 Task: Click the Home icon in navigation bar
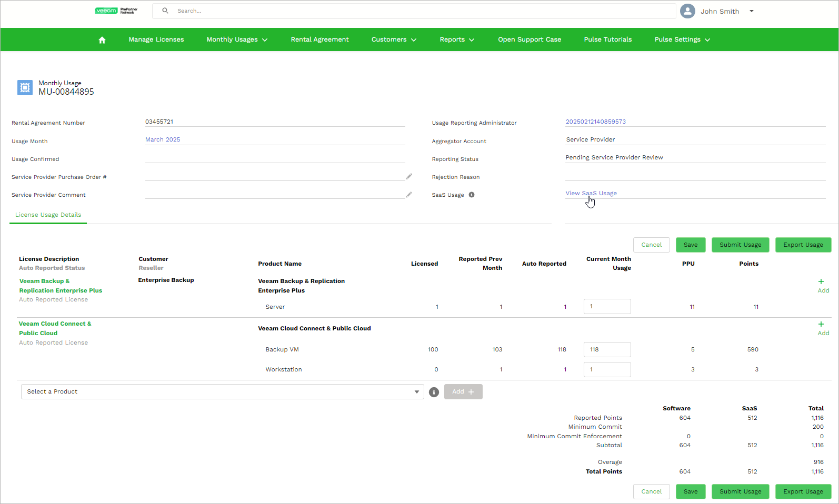point(102,40)
